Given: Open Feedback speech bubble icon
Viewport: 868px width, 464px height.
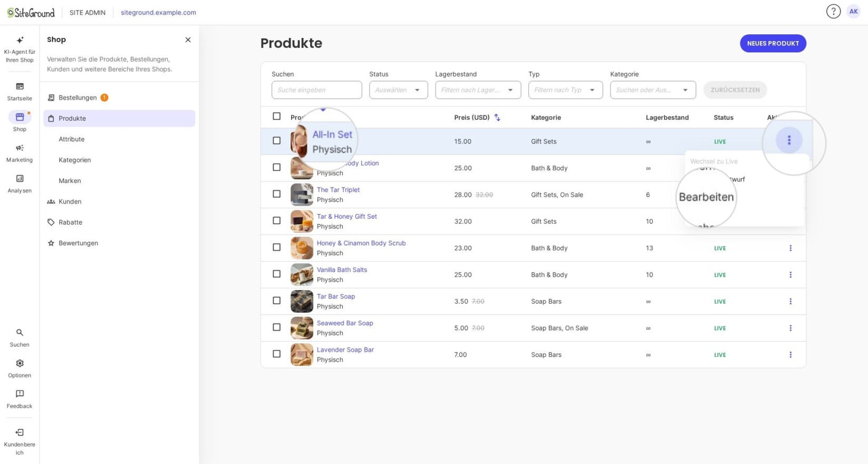Looking at the screenshot, I should (x=20, y=394).
